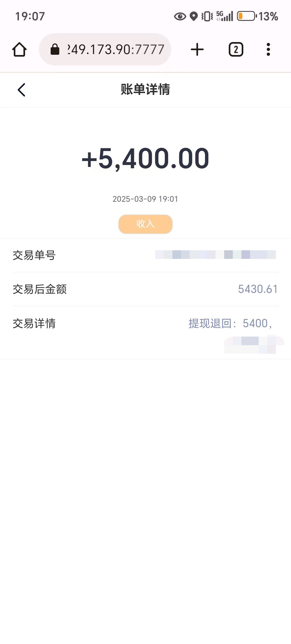Tap the battery indicator icon
This screenshot has width=291, height=644.
[x=246, y=16]
